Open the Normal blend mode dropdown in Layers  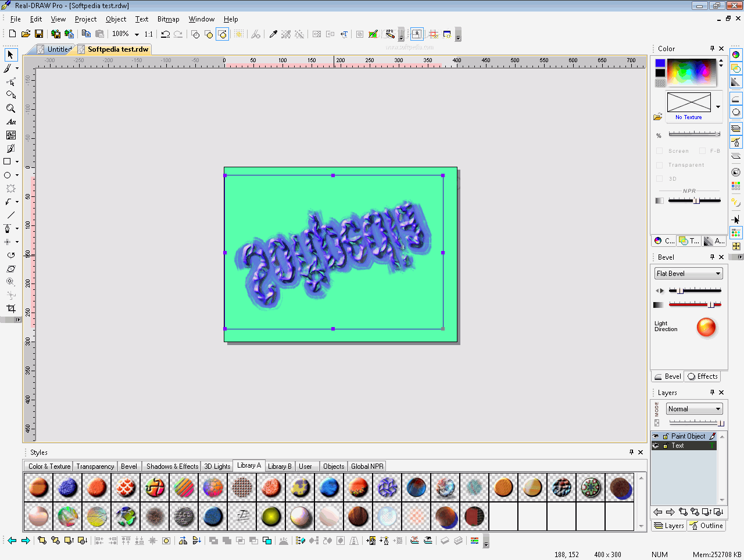pyautogui.click(x=694, y=408)
